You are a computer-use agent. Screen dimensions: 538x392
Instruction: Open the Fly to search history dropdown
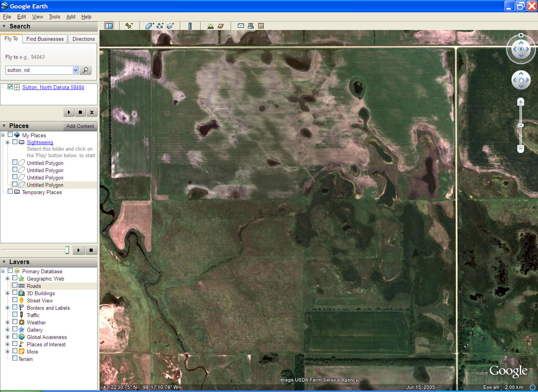(75, 70)
